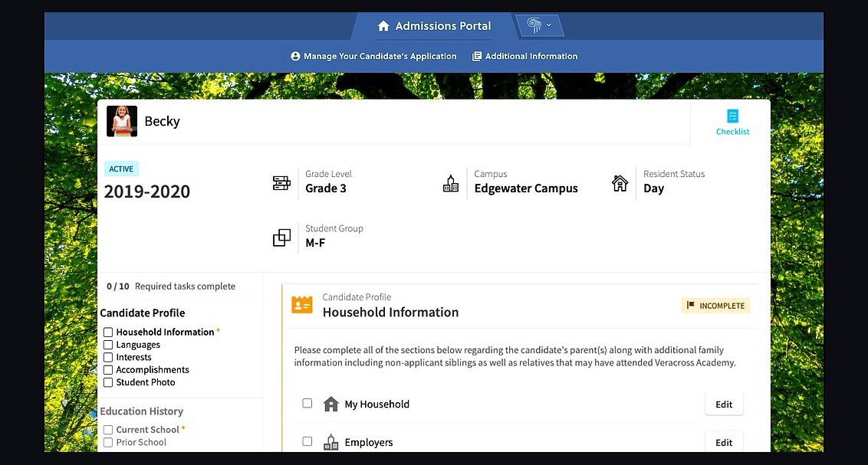Open the Student Photo sidebar item

(x=146, y=382)
